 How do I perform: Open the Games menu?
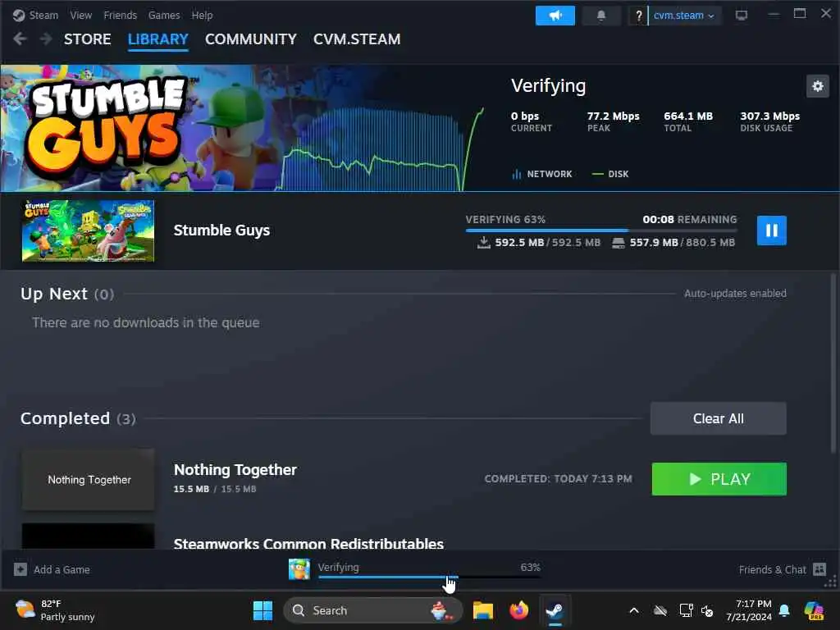pos(164,15)
